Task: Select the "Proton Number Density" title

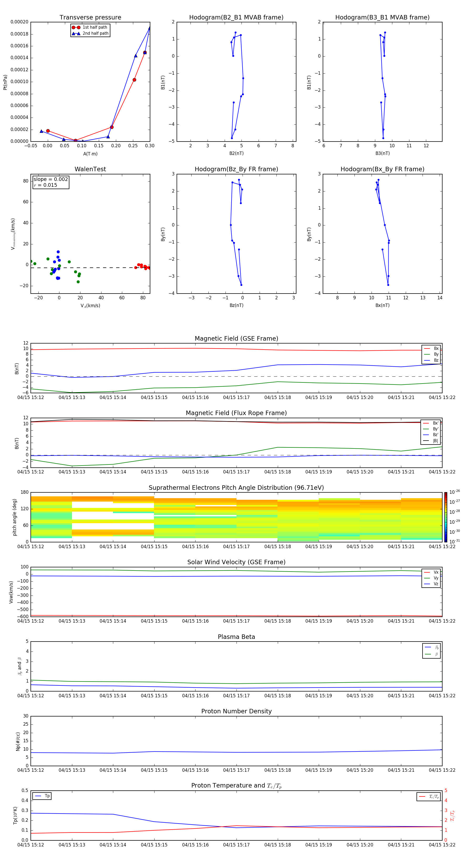Action: (236, 711)
